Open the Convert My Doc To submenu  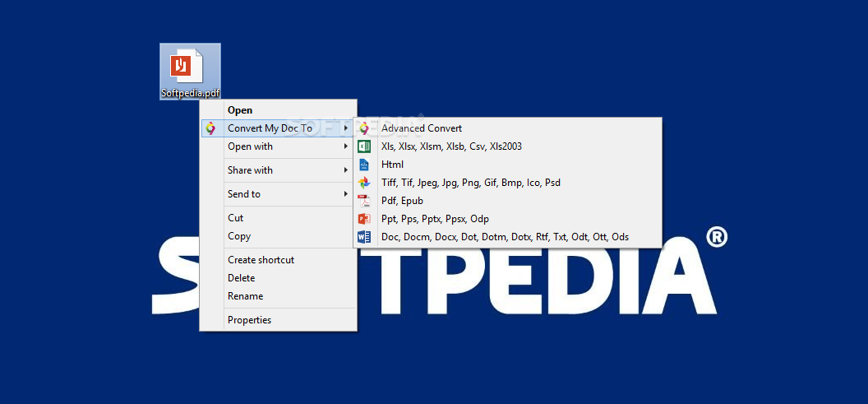point(279,128)
